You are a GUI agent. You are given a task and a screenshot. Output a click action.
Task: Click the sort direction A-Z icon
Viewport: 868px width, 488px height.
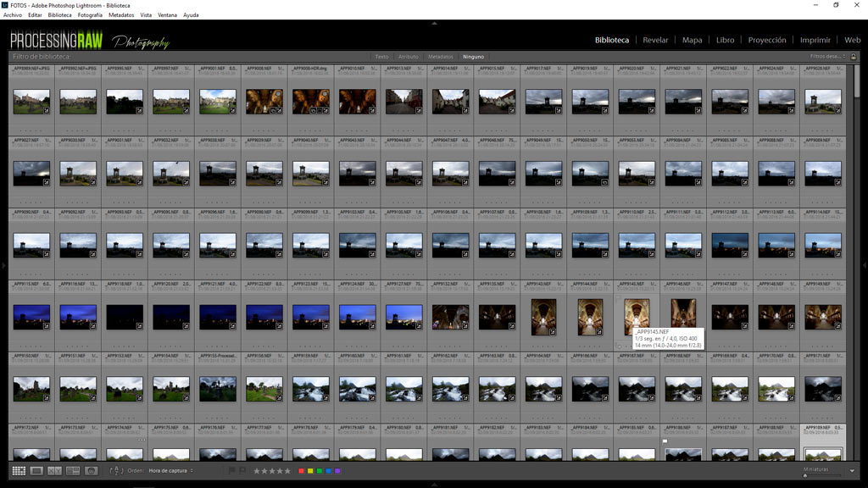tap(118, 470)
